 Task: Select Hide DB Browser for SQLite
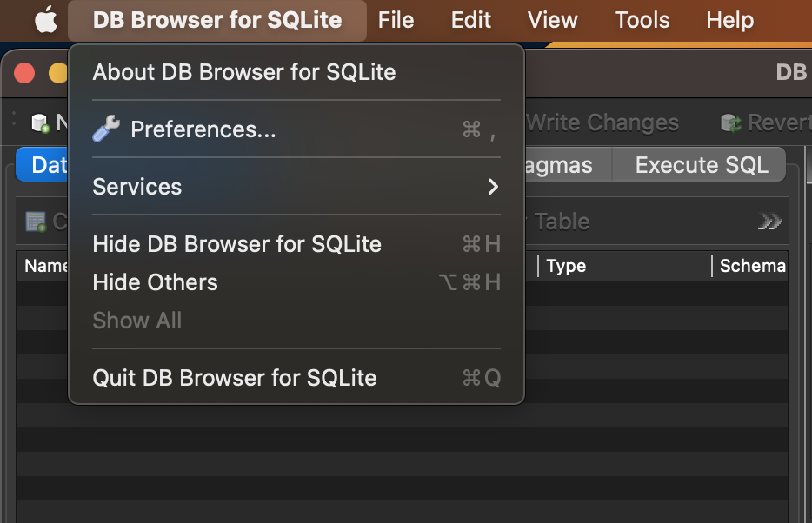point(237,244)
